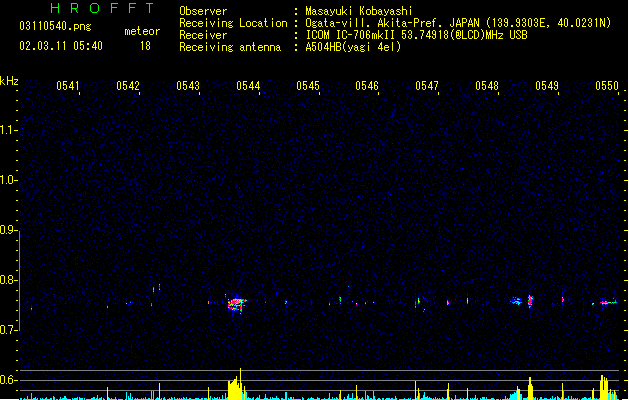Click the 0.9 kHz axis label

pyautogui.click(x=8, y=230)
